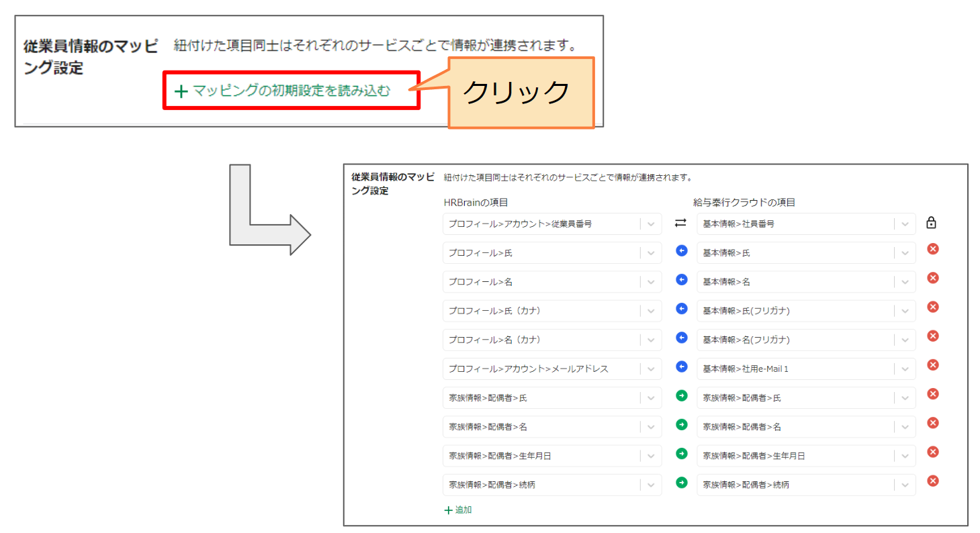Open 給与奉行 dropdown 基本情報>名
Screen dimensions: 980x533
(x=806, y=282)
